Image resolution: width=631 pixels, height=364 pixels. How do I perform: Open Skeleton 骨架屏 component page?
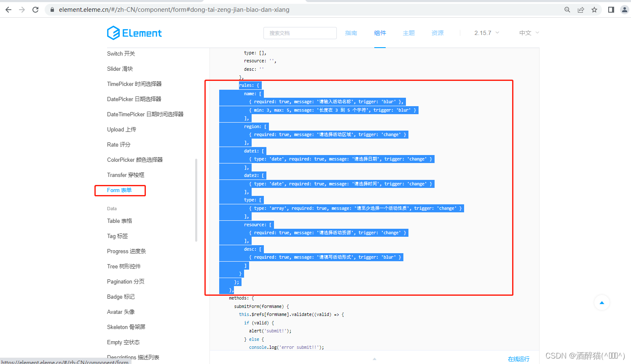click(x=126, y=327)
